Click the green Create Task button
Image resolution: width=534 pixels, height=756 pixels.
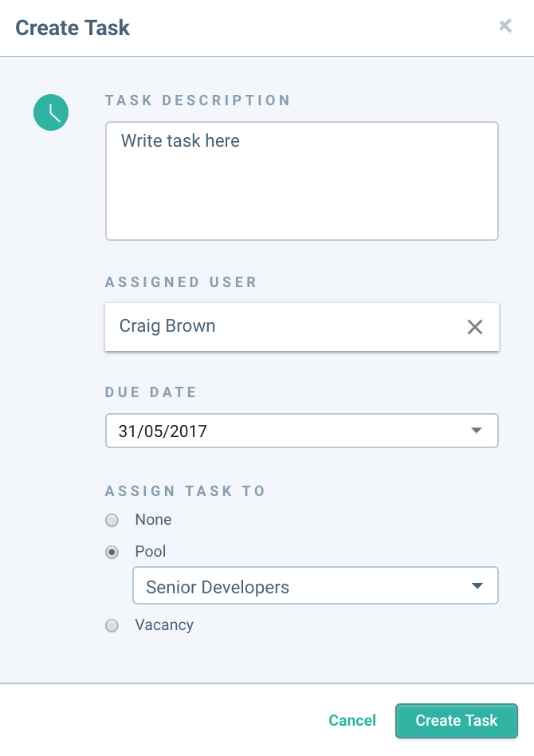457,721
